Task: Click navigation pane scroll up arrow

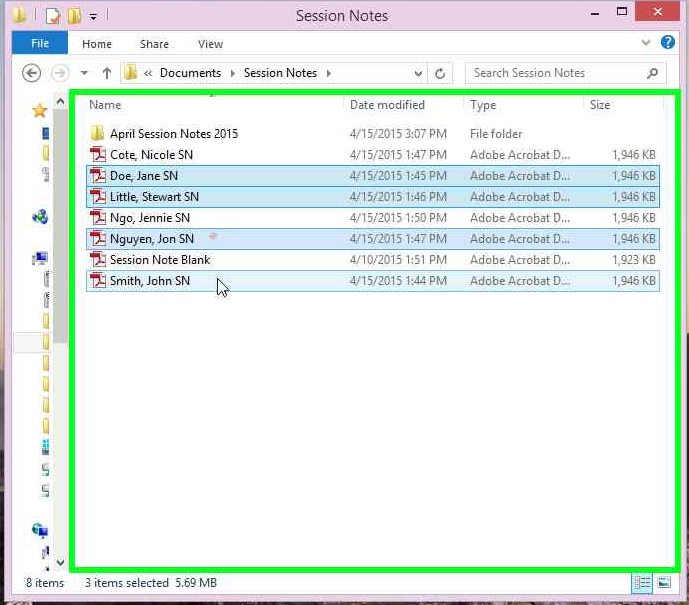Action: (x=60, y=102)
